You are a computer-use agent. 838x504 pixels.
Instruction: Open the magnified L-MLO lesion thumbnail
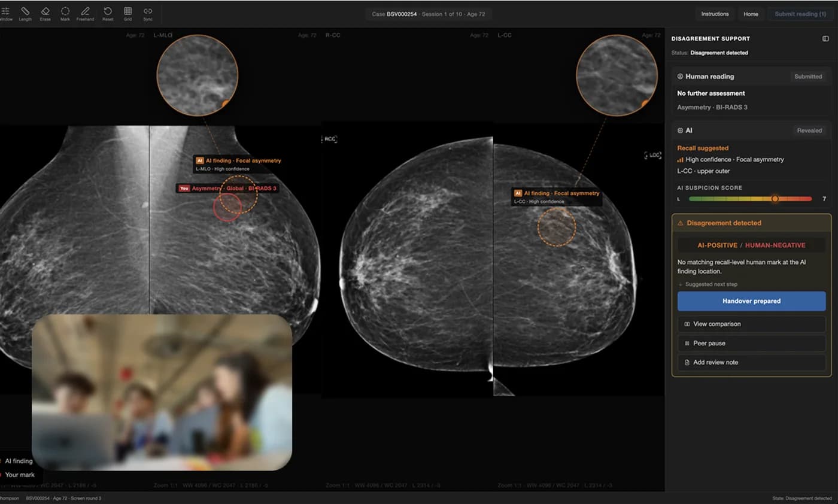coord(198,75)
